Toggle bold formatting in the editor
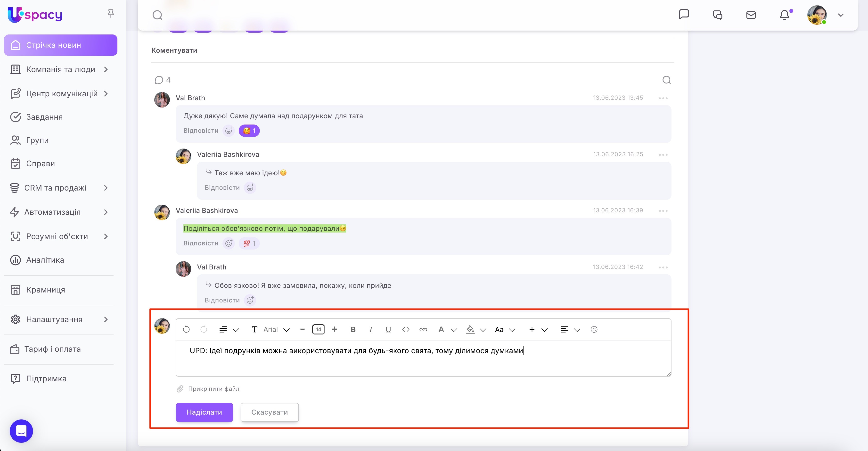 pos(353,329)
